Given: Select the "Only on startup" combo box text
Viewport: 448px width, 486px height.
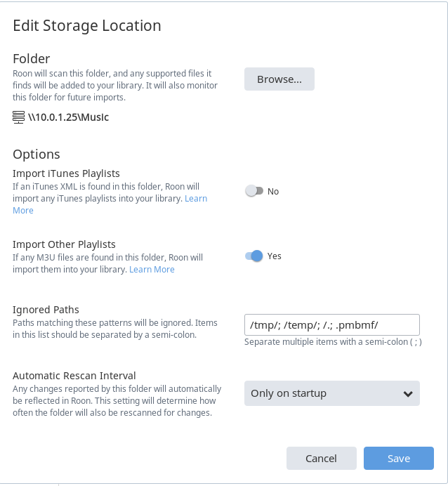Looking at the screenshot, I should [289, 393].
